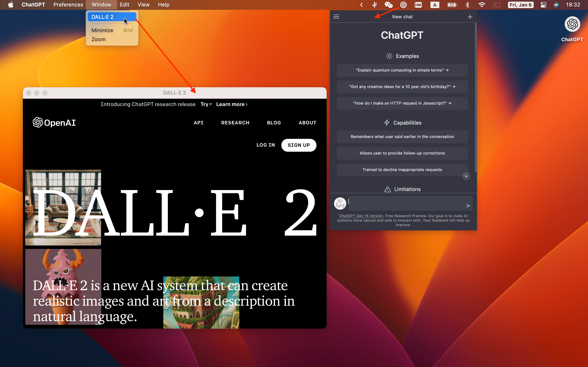588x367 pixels.
Task: Click the ChatGPT icon in the menu bar
Action: 403,5
